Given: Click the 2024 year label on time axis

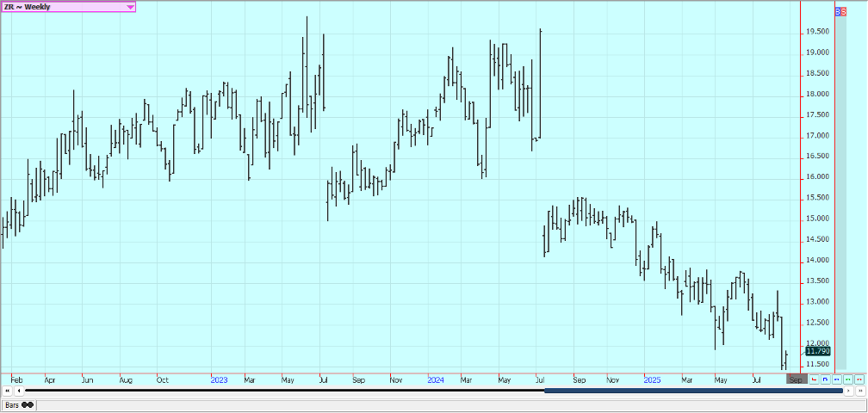Looking at the screenshot, I should coord(436,380).
